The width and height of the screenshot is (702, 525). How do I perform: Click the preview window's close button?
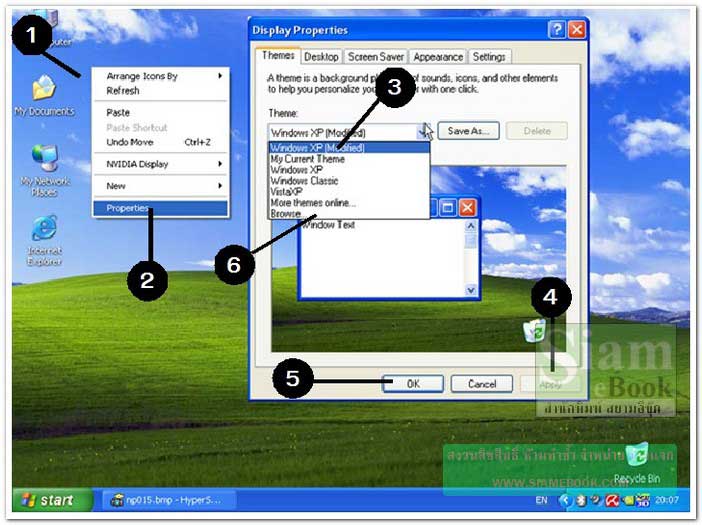pyautogui.click(x=467, y=208)
